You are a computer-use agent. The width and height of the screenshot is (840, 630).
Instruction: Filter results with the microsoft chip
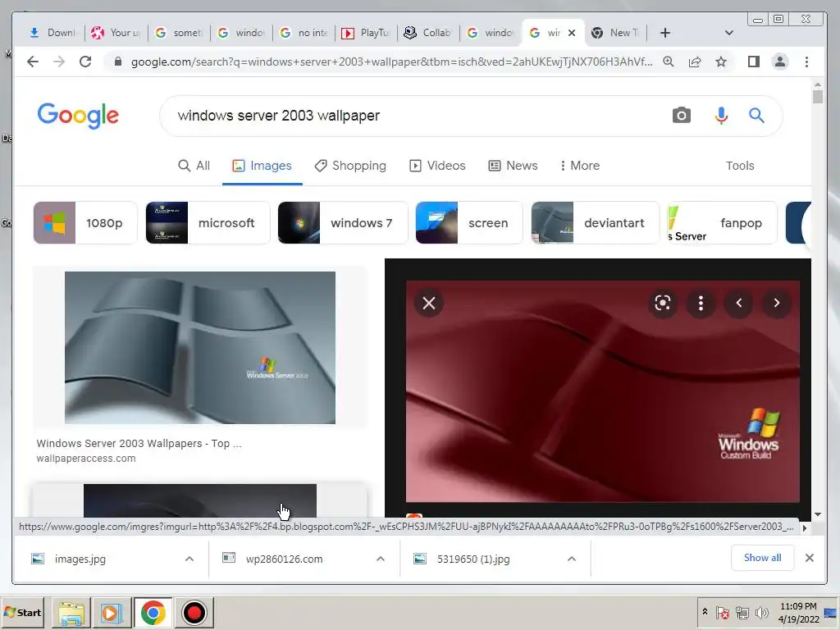[x=208, y=223]
